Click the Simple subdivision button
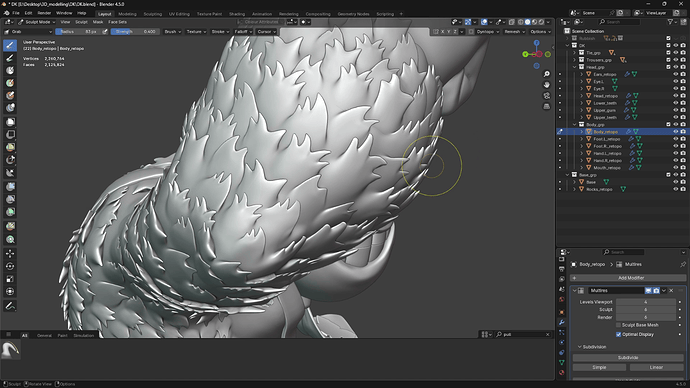The width and height of the screenshot is (690, 388). pyautogui.click(x=599, y=367)
